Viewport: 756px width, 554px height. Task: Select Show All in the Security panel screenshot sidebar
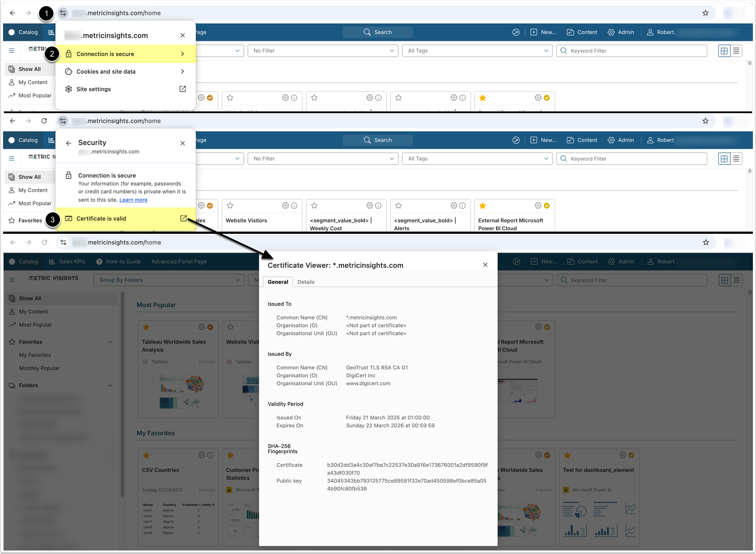[30, 177]
